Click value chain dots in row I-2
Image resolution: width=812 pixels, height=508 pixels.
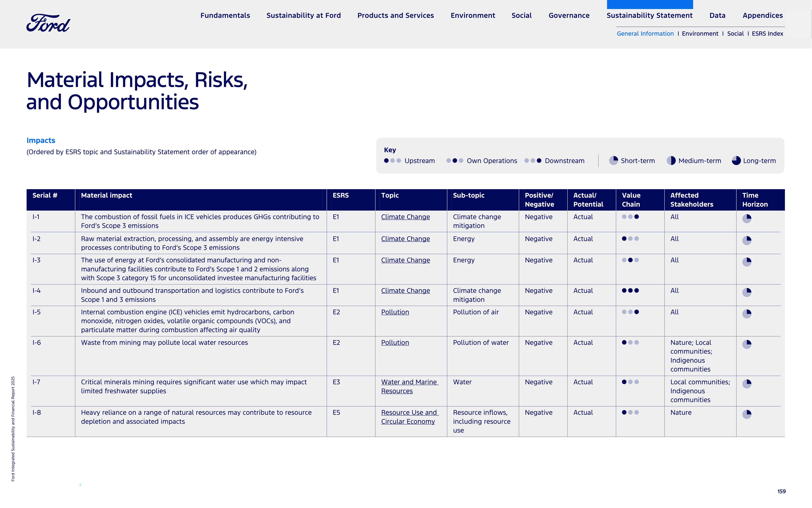coord(630,239)
